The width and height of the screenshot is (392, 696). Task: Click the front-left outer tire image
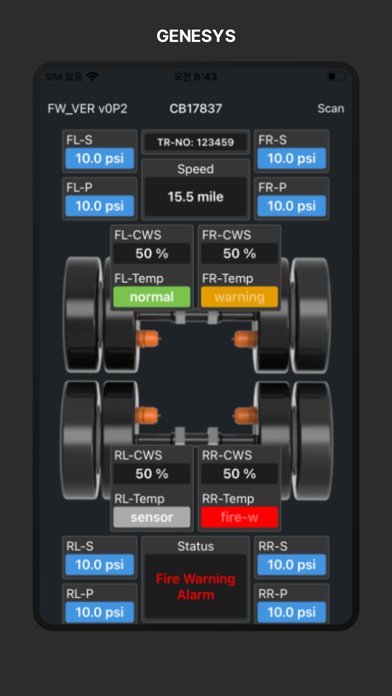[x=83, y=314]
